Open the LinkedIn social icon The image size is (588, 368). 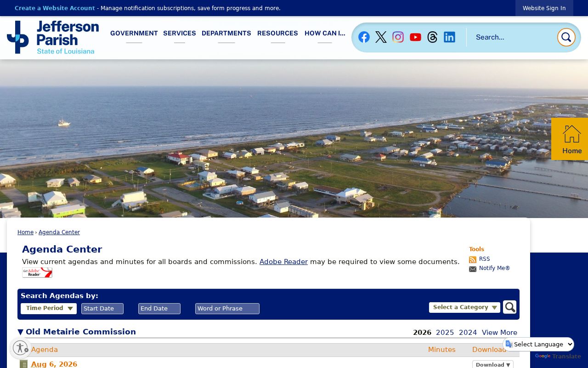click(x=449, y=37)
